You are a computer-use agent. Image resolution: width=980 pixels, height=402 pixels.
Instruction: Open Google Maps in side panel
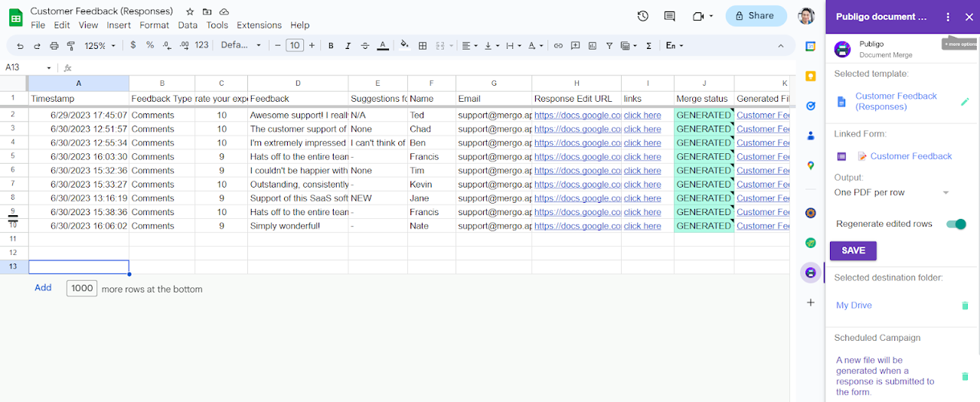click(811, 165)
